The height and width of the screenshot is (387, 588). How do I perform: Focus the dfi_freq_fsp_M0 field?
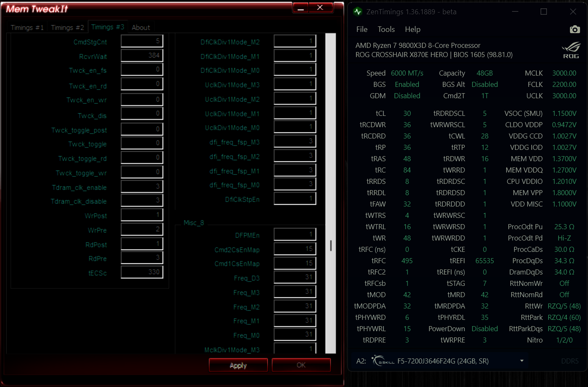point(295,184)
